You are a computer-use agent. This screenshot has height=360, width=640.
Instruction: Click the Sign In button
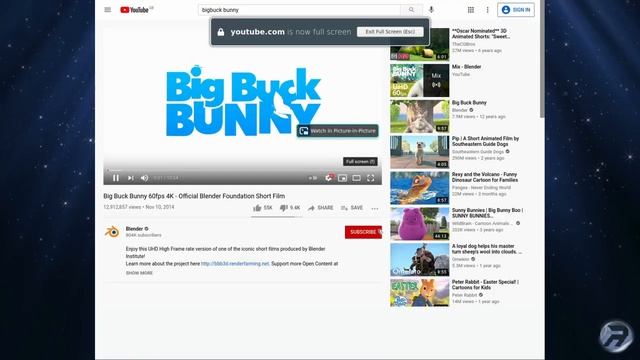coord(516,10)
